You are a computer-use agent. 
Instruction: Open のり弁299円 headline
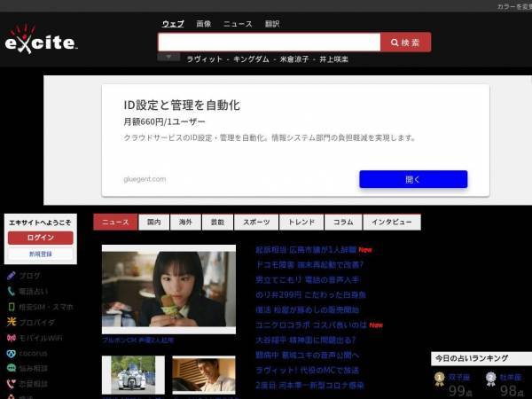click(x=311, y=294)
